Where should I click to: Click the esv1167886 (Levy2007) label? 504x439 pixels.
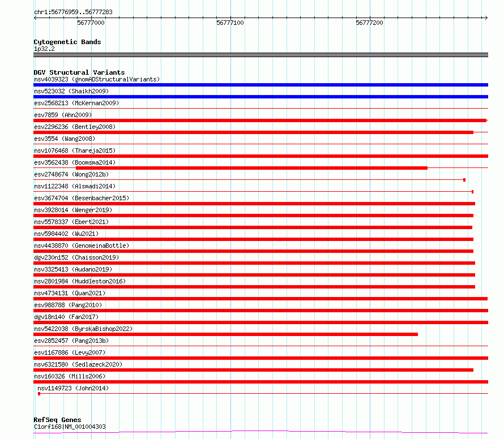pos(70,352)
